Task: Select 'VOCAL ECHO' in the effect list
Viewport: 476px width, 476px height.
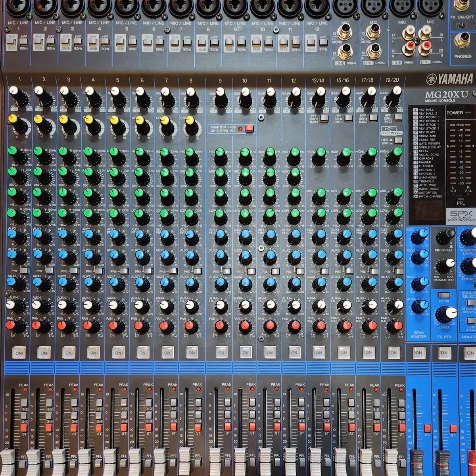Action: (426, 155)
